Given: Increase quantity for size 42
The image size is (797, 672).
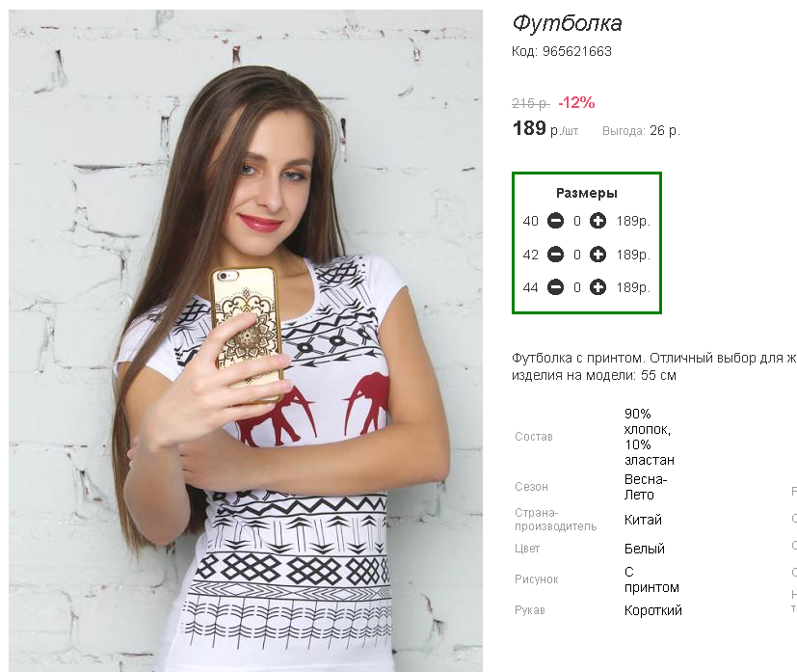Looking at the screenshot, I should 598,255.
